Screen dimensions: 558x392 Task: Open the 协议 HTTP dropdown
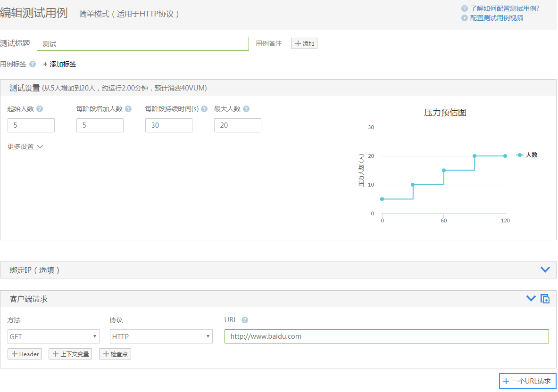tap(161, 336)
